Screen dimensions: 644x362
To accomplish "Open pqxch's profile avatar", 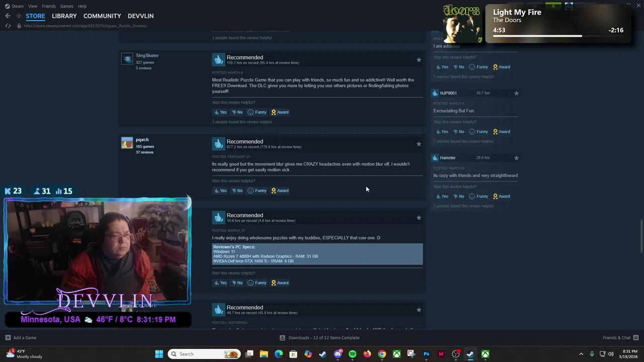I will coord(127,143).
